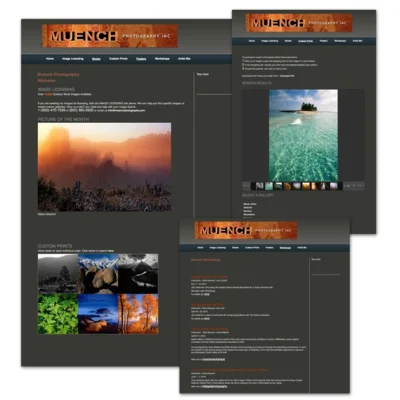The height and width of the screenshot is (400, 400).
Task: Open Custom Prints in the search results page navigation
Action: pos(306,41)
